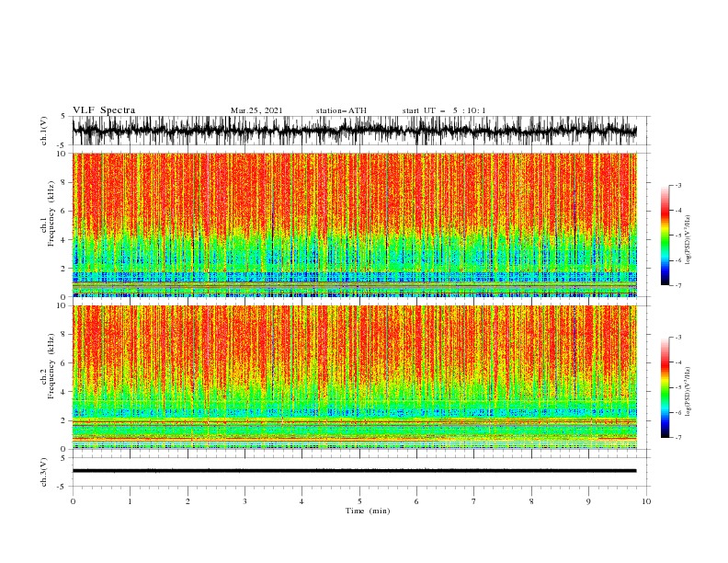Click the ch.1 PSD color scale bar
The width and height of the screenshot is (728, 563).
click(x=665, y=235)
